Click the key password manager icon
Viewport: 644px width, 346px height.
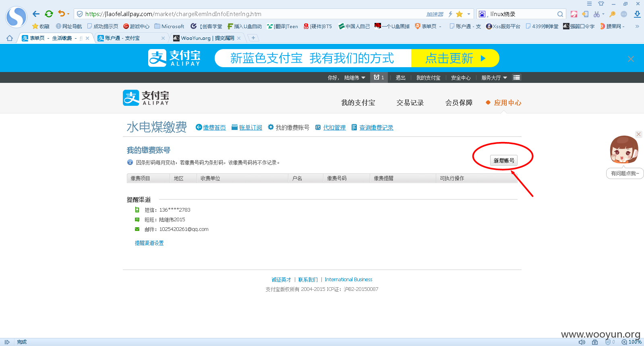click(612, 14)
